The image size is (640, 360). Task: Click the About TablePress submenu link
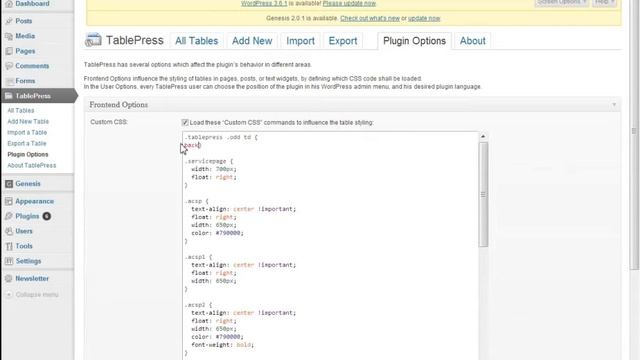click(x=31, y=166)
